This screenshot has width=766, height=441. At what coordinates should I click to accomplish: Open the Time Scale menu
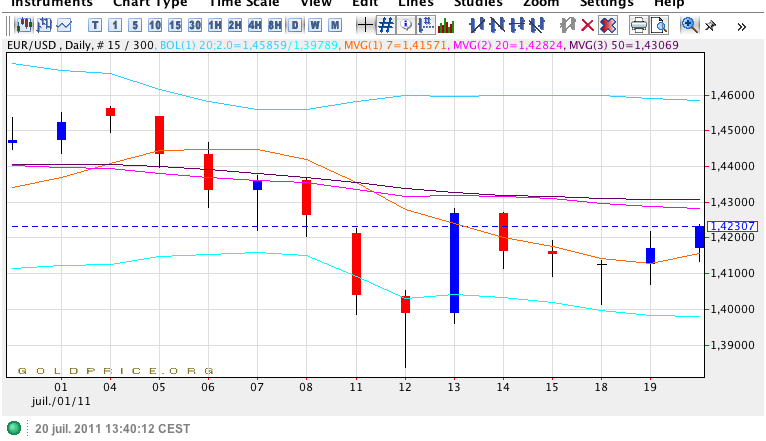[x=242, y=4]
